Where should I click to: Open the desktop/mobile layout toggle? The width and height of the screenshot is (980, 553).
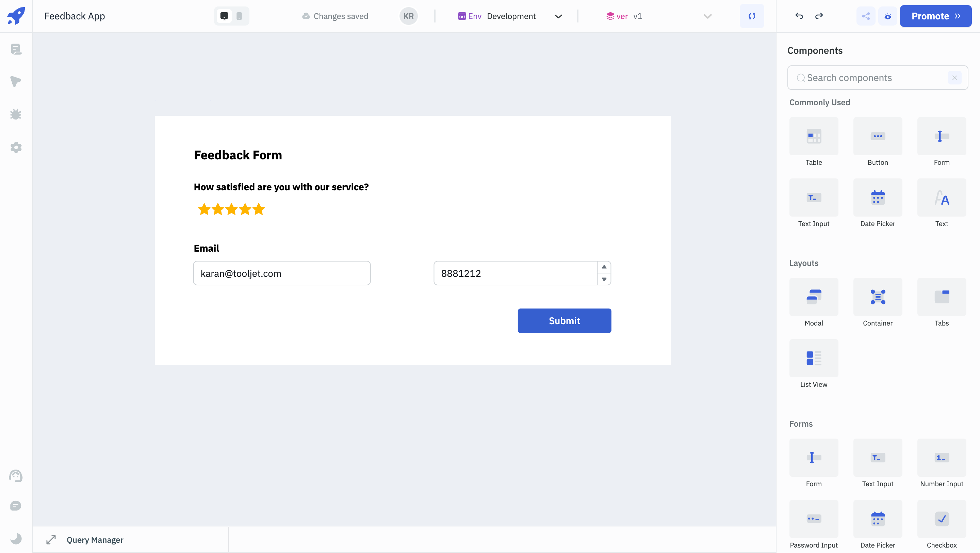231,15
